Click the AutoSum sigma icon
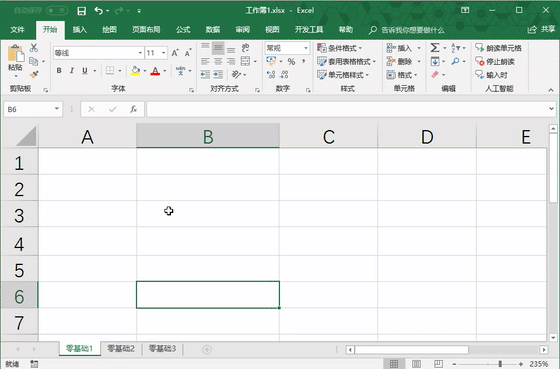 click(x=435, y=48)
